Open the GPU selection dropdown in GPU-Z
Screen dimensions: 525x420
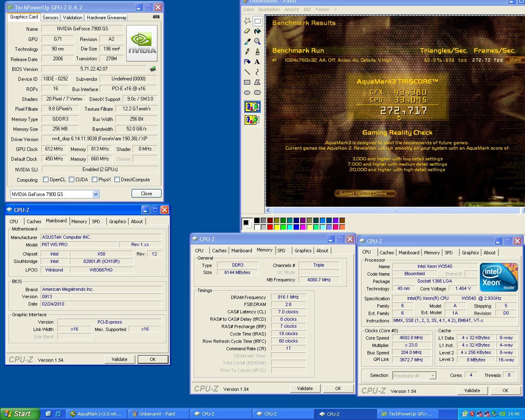click(96, 194)
